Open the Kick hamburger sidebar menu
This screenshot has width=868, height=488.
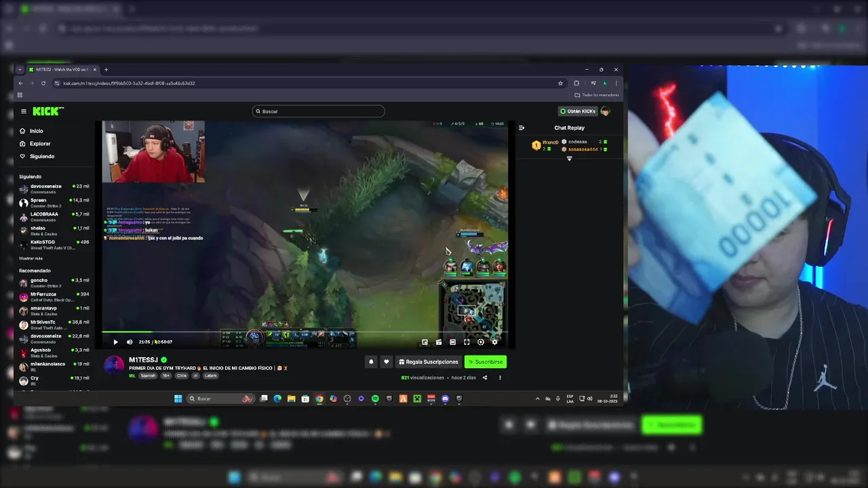24,111
